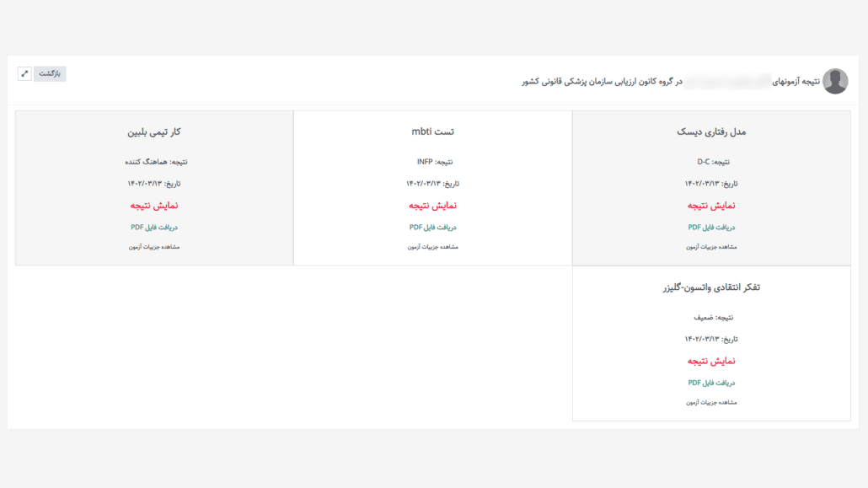
Task: Click the expand fullscreen arrows icon
Action: click(x=24, y=74)
